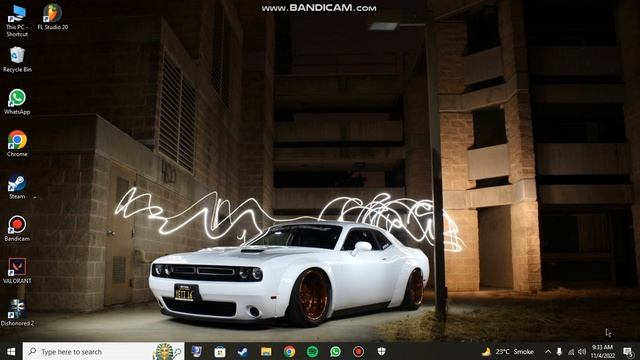Screen dimensions: 640x360
Task: Select the Bandicam desktop shortcut
Action: tap(17, 229)
